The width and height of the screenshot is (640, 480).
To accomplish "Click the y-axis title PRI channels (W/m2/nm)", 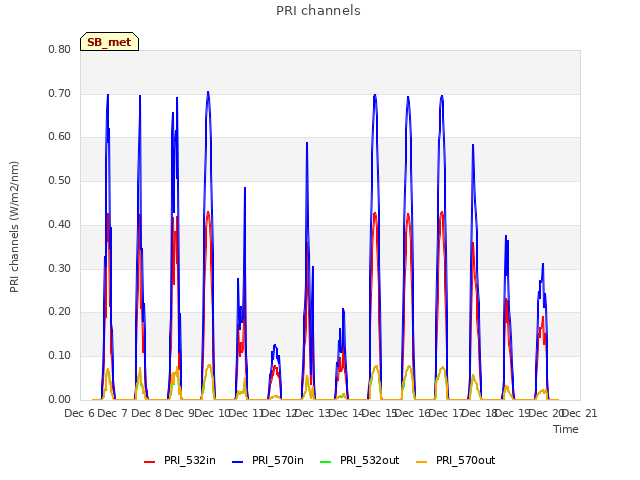I will [14, 227].
